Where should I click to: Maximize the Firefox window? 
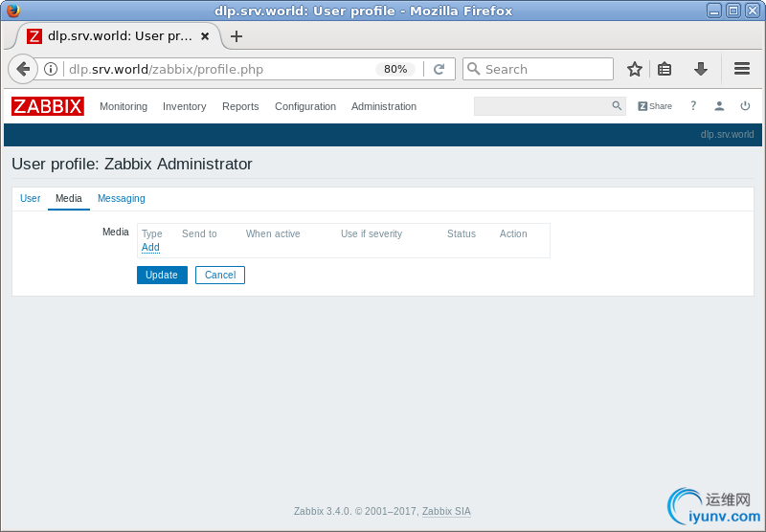[732, 11]
